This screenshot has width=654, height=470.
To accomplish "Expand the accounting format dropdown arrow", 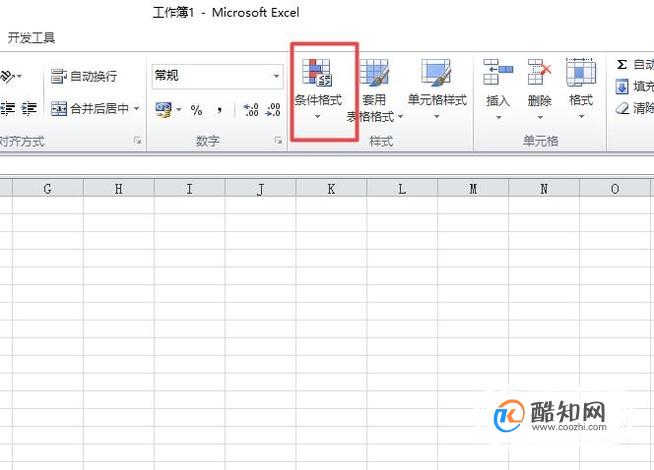I will 179,110.
